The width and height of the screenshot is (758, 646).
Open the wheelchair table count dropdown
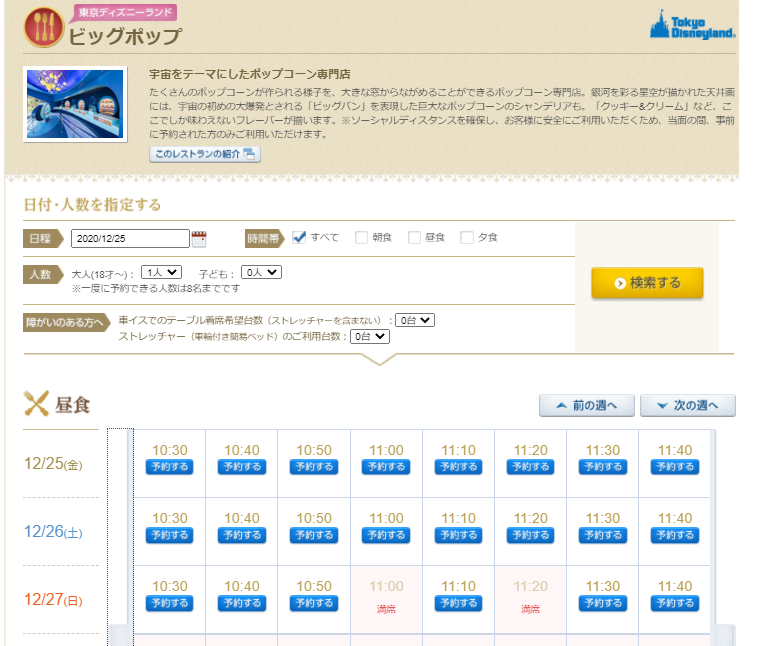(415, 320)
